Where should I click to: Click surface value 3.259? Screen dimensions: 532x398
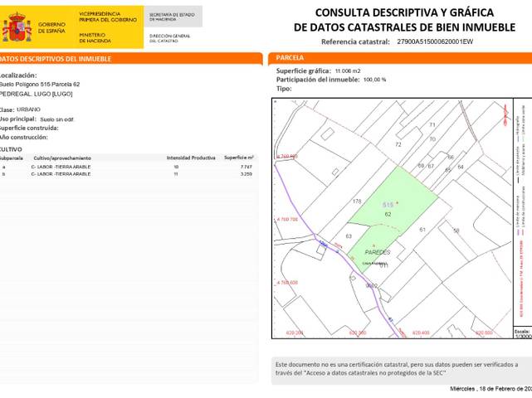tap(246, 174)
